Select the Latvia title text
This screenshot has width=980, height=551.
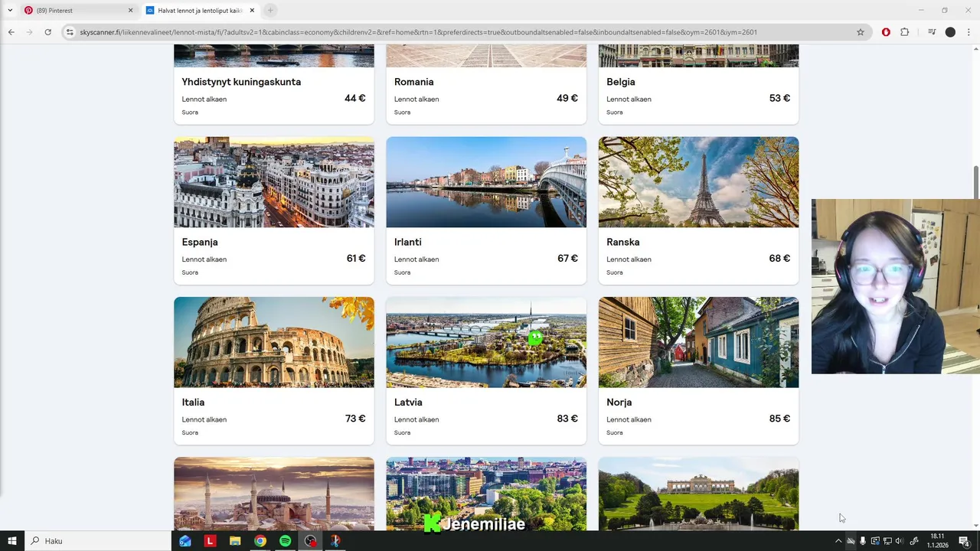coord(408,402)
